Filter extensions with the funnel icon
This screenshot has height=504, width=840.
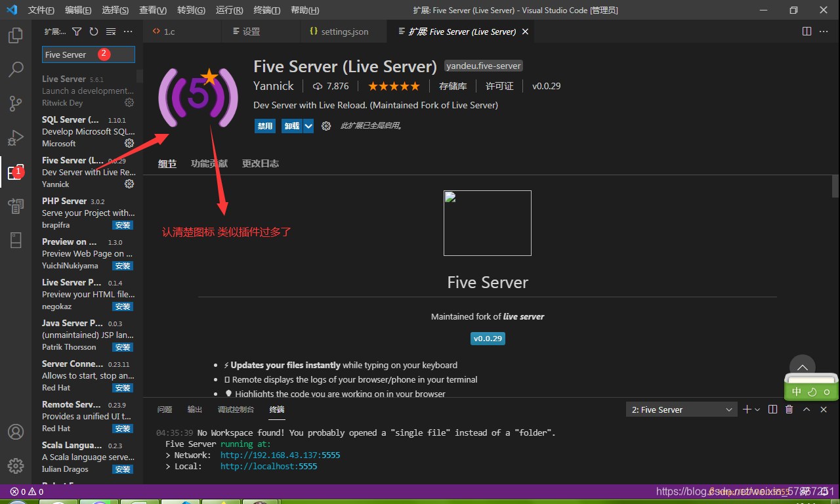[x=77, y=31]
